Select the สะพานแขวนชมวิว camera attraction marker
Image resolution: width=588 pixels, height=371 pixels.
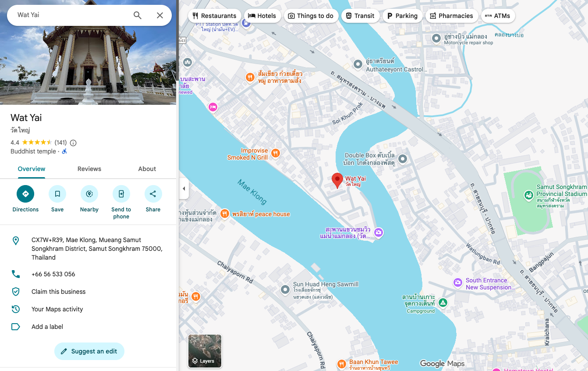point(379,232)
